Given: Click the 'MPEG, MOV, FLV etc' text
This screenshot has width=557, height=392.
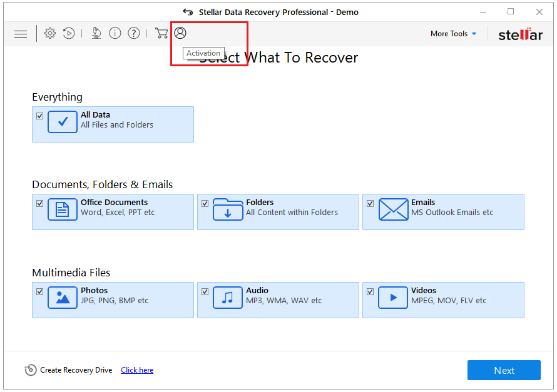Looking at the screenshot, I should pos(449,301).
